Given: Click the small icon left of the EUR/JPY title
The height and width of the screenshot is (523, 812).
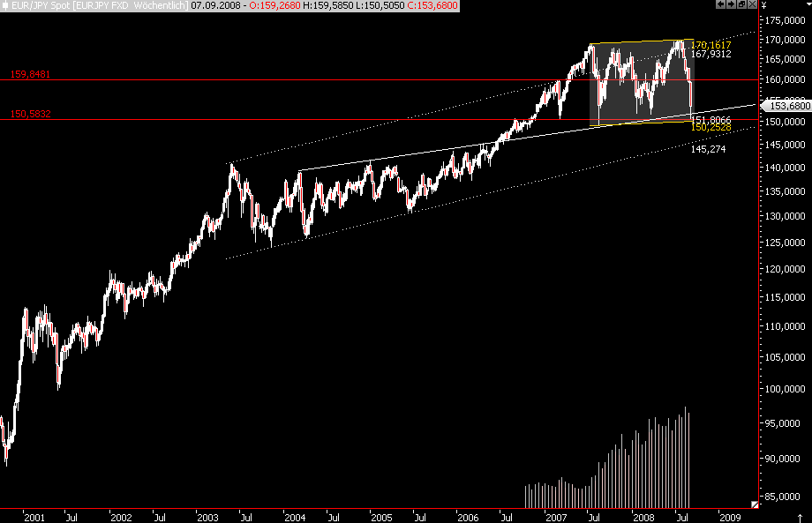Looking at the screenshot, I should point(4,5).
